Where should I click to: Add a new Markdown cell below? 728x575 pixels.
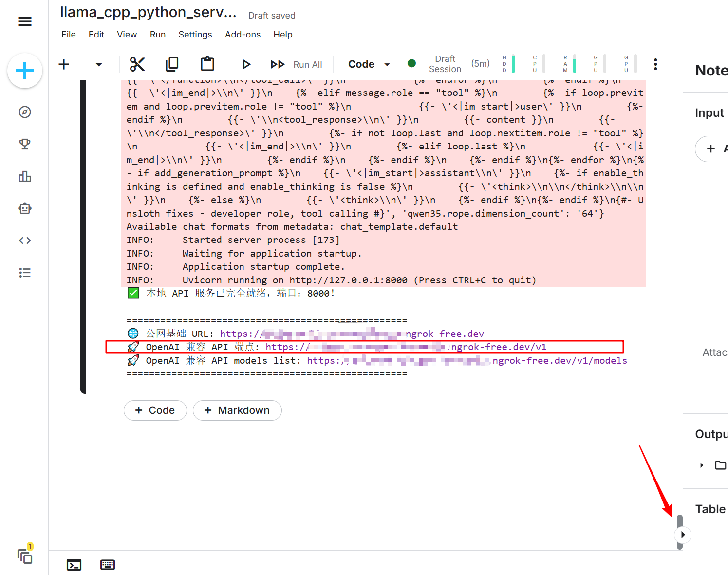(237, 410)
